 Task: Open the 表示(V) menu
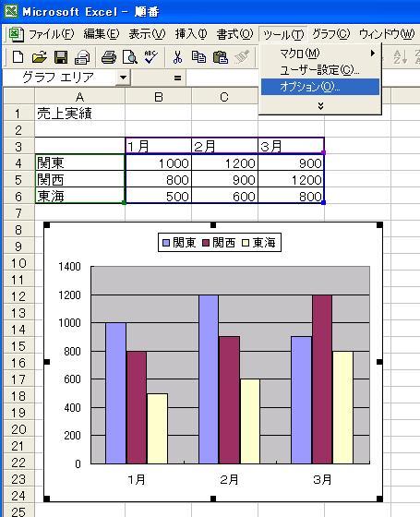[147, 34]
